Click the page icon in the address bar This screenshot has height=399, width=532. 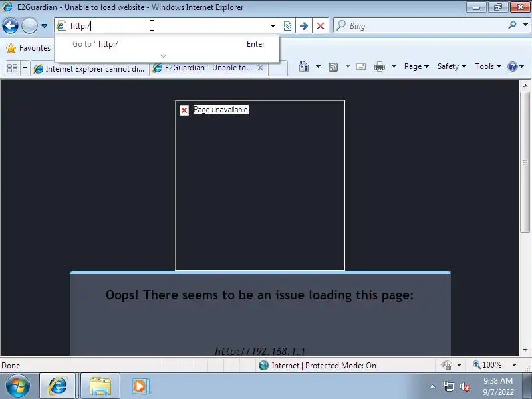click(61, 25)
